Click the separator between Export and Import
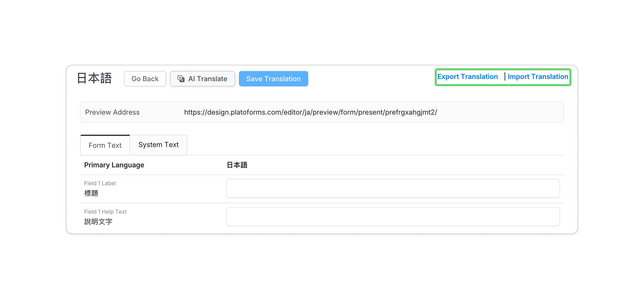The image size is (644, 301). coord(505,76)
